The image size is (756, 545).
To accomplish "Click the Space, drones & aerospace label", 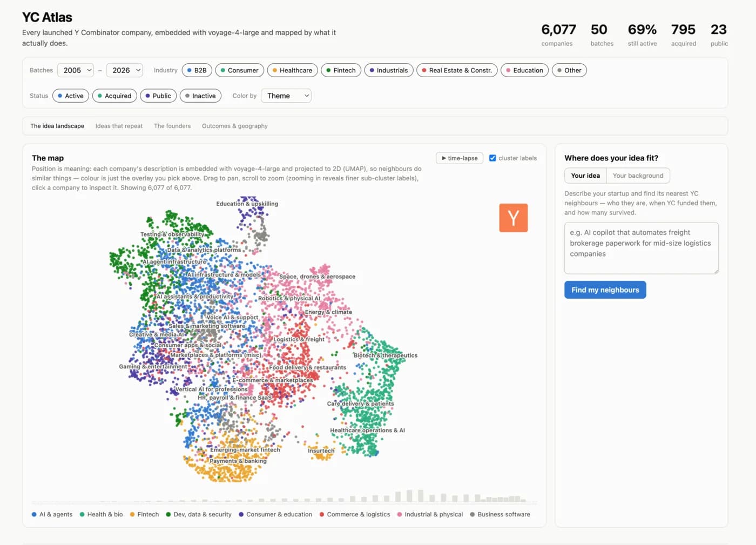I will (317, 277).
